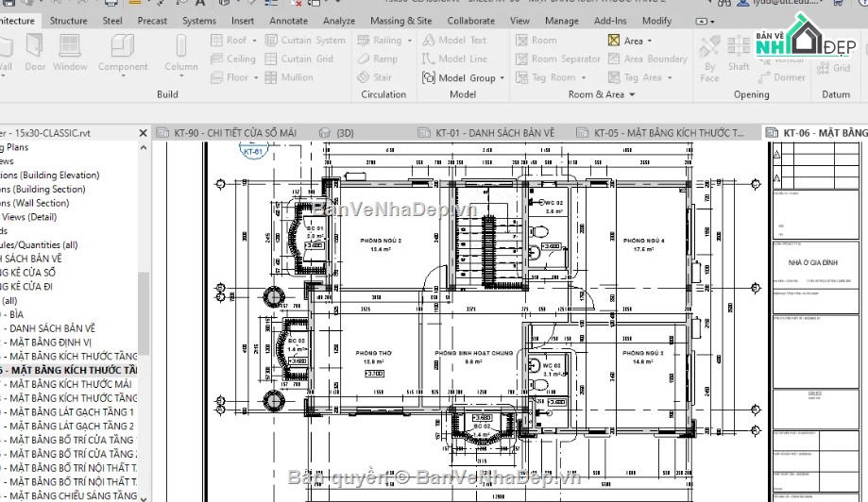Select Views (Detail) in Project Browser

point(28,217)
